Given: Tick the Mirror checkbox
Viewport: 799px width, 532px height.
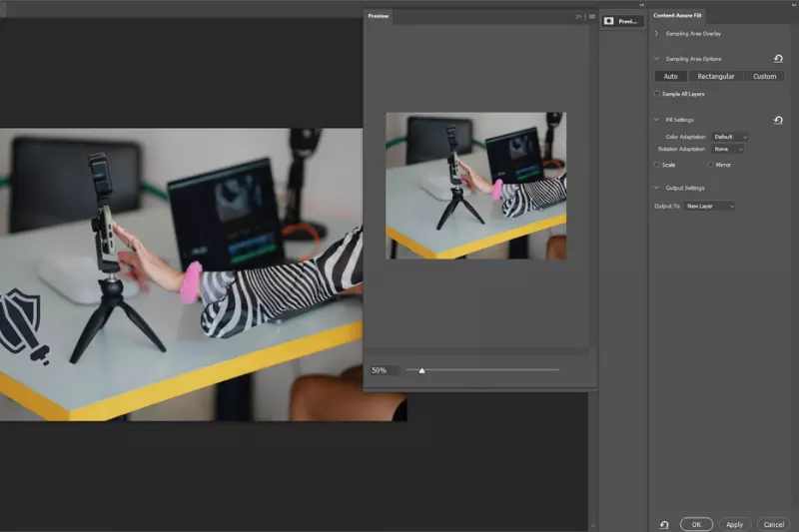Looking at the screenshot, I should click(710, 165).
